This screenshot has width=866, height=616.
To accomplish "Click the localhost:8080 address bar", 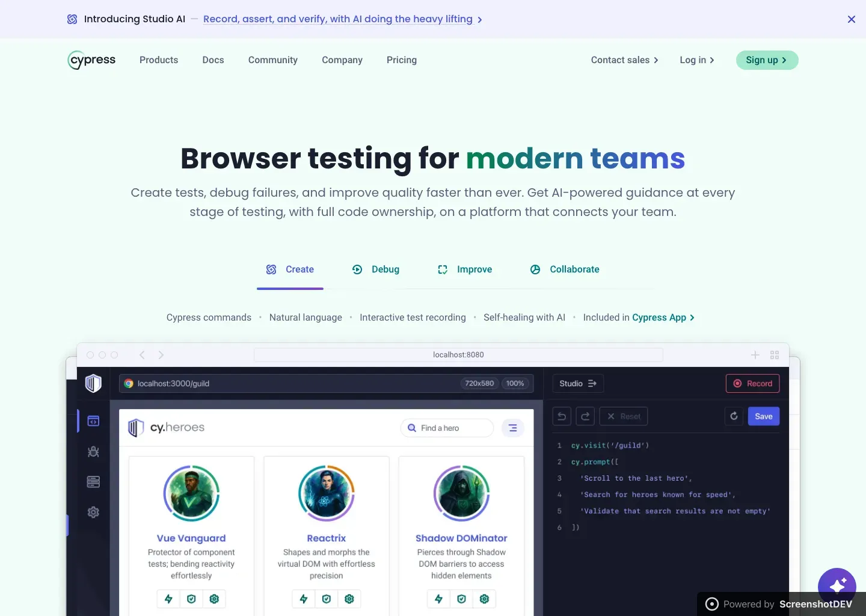I will pyautogui.click(x=458, y=355).
